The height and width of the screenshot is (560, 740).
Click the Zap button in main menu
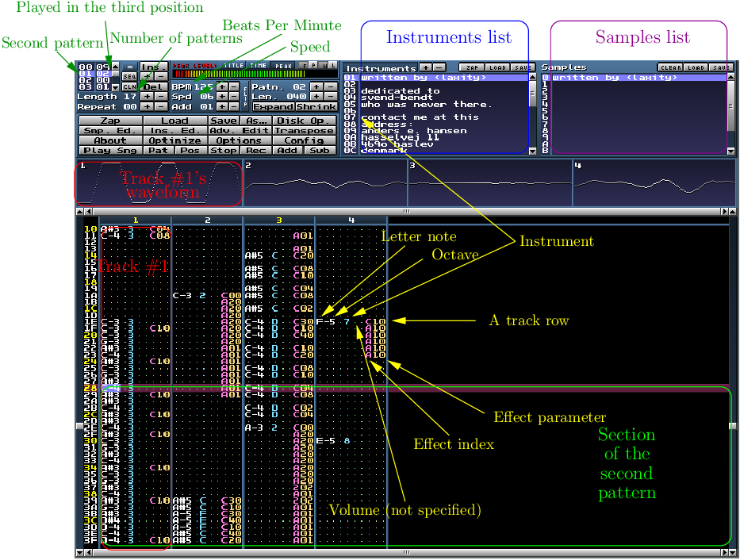[110, 121]
